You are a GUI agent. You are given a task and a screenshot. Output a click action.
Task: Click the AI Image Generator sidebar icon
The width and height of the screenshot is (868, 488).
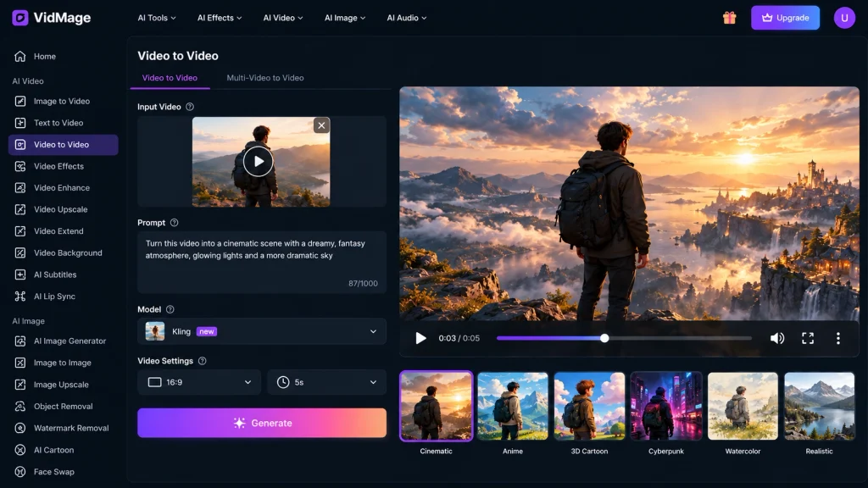click(20, 341)
